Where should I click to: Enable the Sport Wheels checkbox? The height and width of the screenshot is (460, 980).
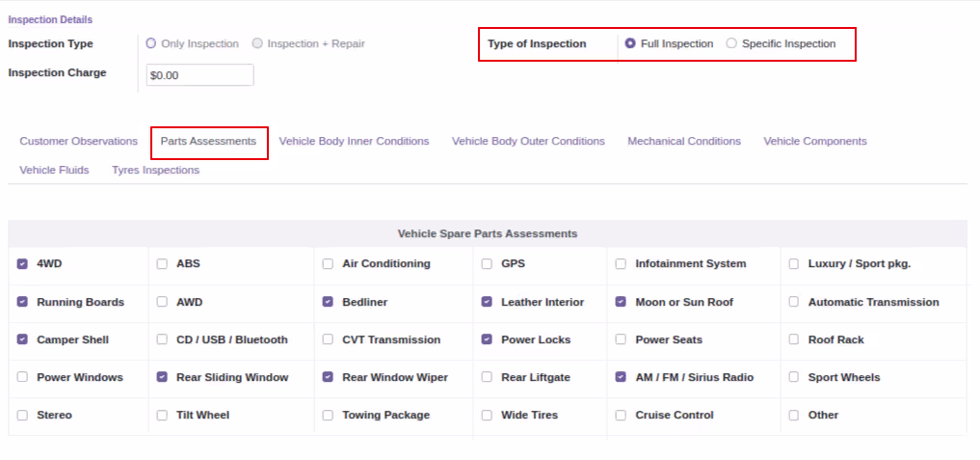(x=794, y=377)
